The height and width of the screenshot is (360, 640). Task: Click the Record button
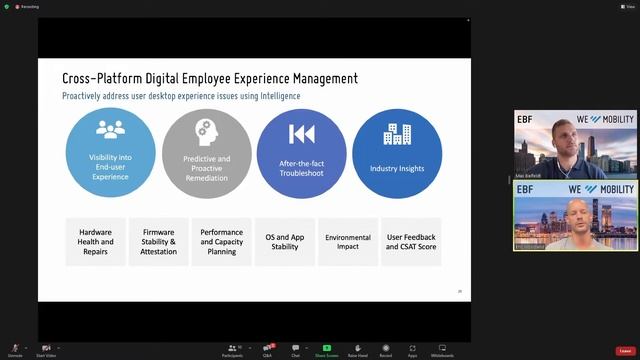386,350
